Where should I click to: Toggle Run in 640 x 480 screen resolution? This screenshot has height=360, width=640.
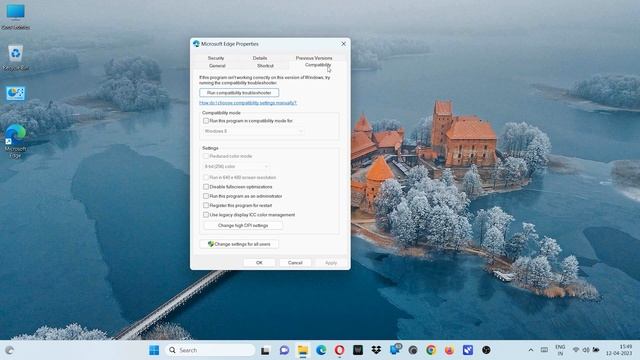(206, 178)
